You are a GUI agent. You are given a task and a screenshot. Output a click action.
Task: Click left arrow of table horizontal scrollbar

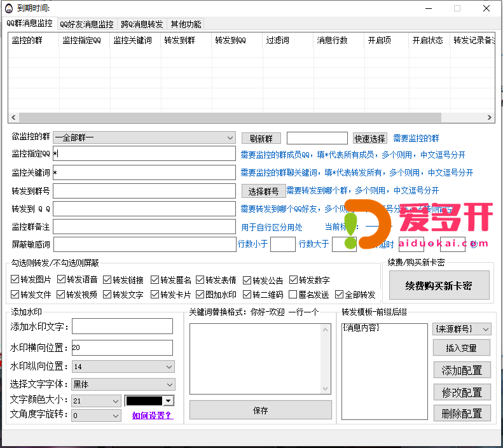[13, 118]
